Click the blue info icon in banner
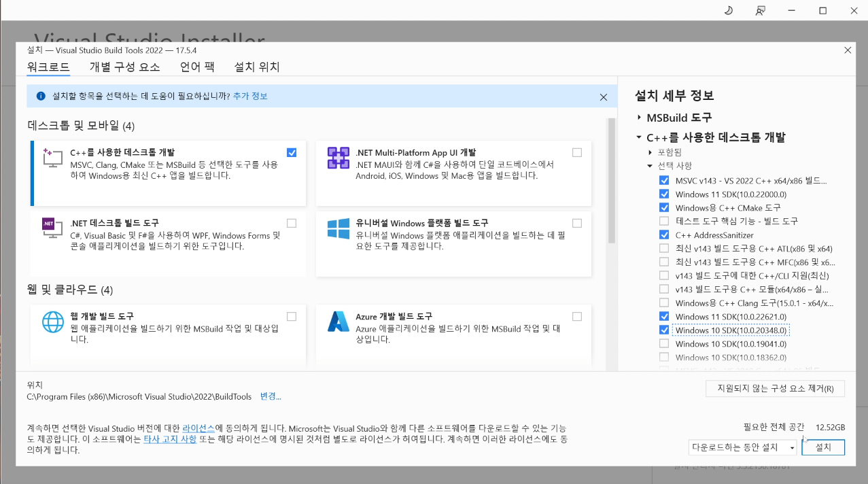 41,97
